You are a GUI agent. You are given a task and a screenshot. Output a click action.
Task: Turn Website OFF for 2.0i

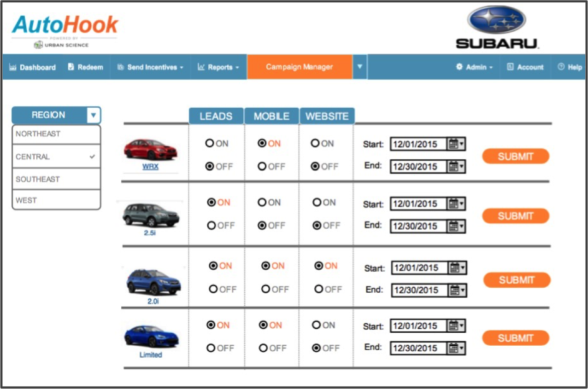tap(318, 289)
